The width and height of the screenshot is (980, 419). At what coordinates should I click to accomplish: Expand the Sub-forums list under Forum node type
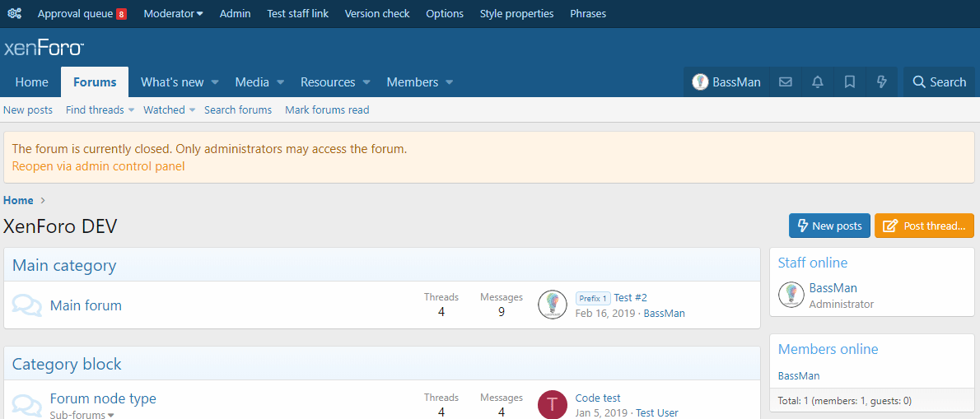click(82, 415)
